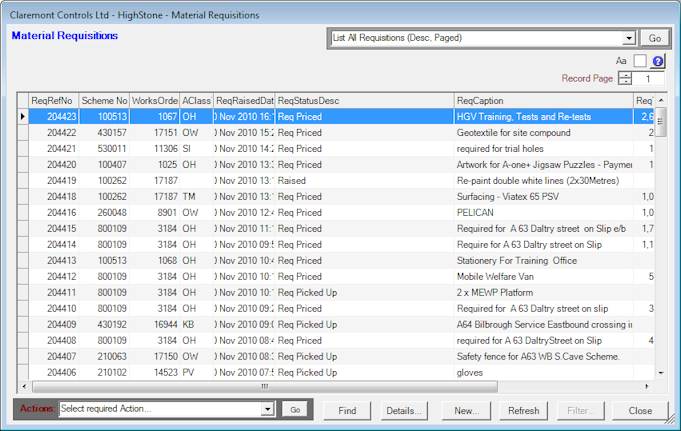Refresh the requisitions list

[x=523, y=410]
